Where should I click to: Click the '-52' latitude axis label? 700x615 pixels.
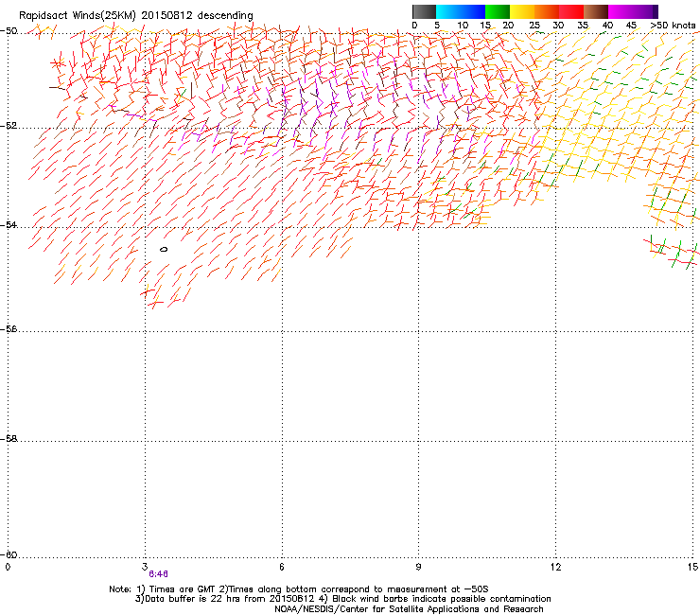(x=9, y=126)
